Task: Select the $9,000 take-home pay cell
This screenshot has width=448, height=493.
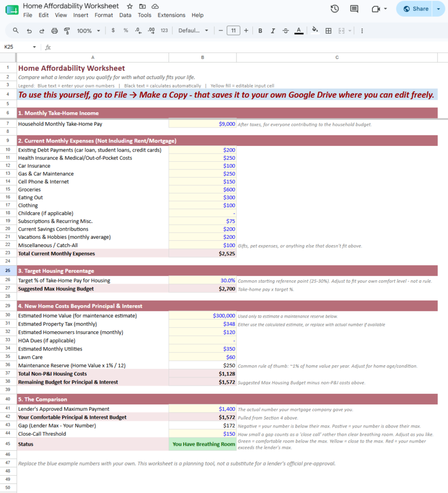Action: (203, 124)
